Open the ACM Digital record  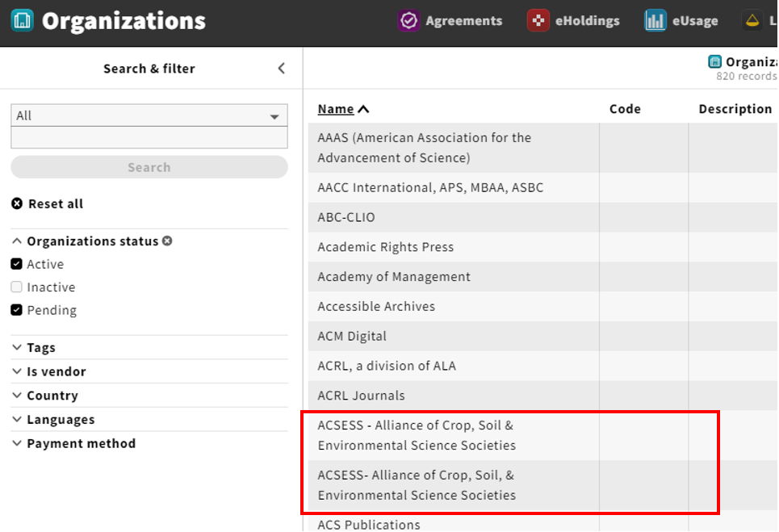(x=542, y=337)
